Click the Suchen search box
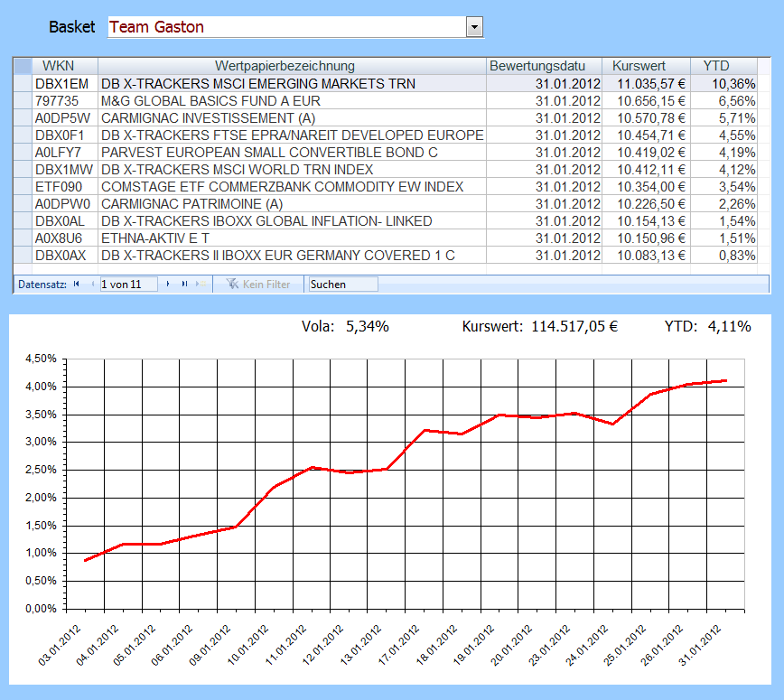 tap(342, 284)
